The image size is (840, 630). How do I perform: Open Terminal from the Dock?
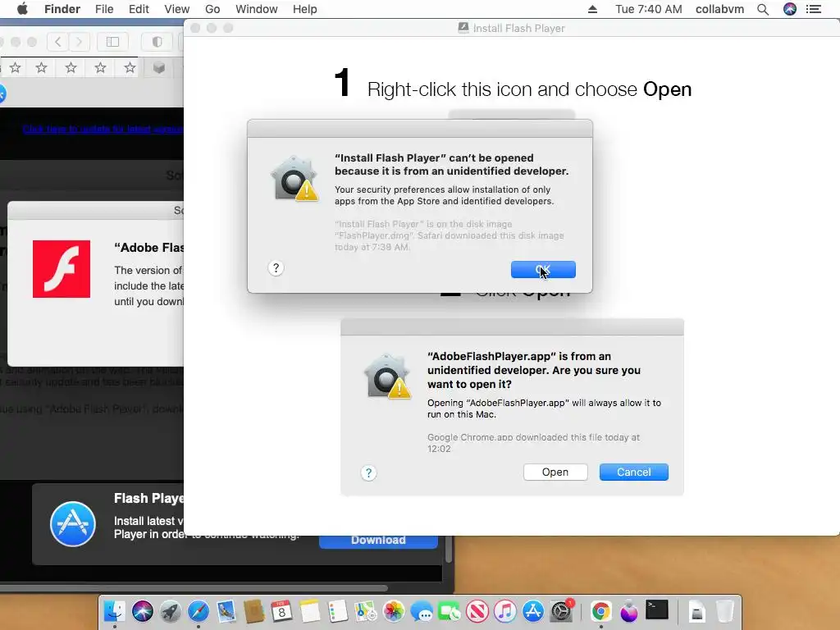(657, 610)
